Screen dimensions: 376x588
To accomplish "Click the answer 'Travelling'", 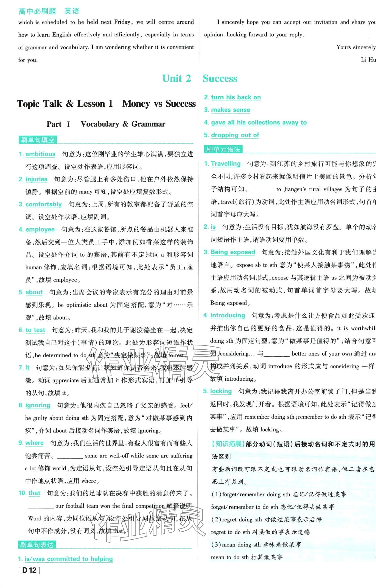I will click(x=226, y=164).
